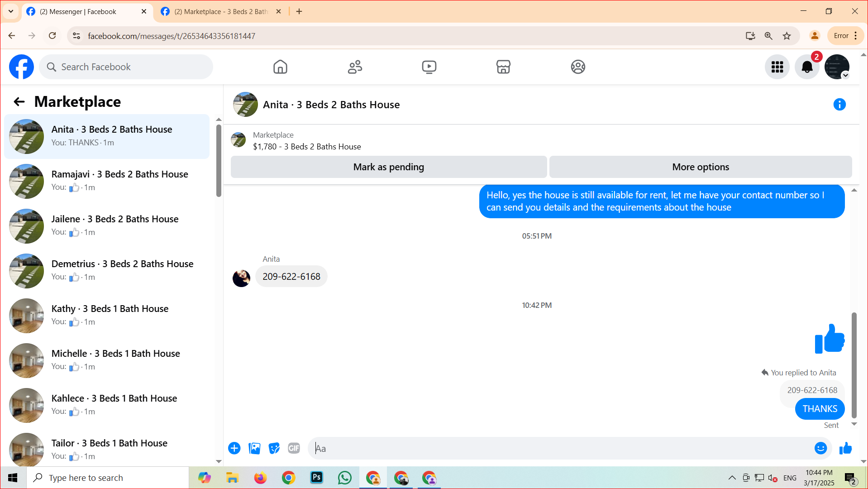868x489 pixels.
Task: Open Kathy 3 Beds 1 Bath House chat
Action: [107, 316]
